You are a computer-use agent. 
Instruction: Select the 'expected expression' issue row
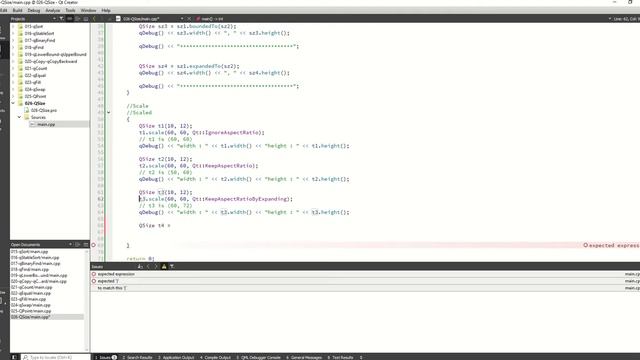pyautogui.click(x=365, y=274)
